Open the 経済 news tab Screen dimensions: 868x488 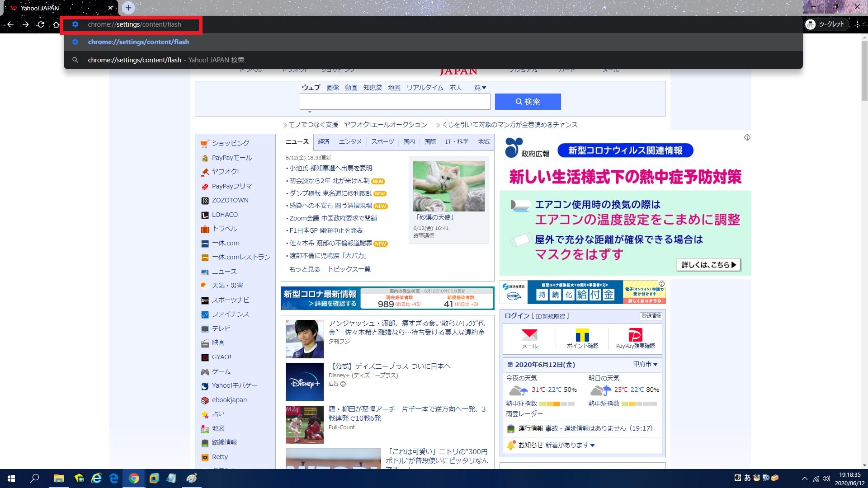point(324,142)
